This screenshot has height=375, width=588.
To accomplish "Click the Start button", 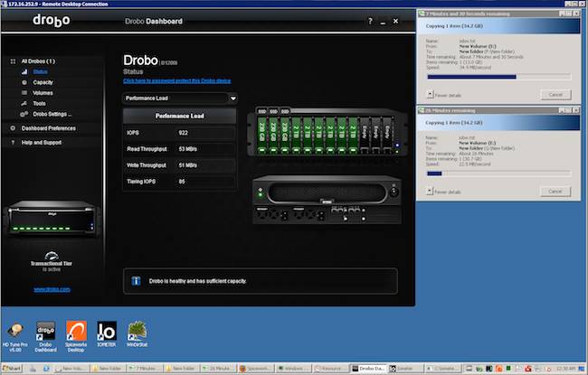I will 12,369.
